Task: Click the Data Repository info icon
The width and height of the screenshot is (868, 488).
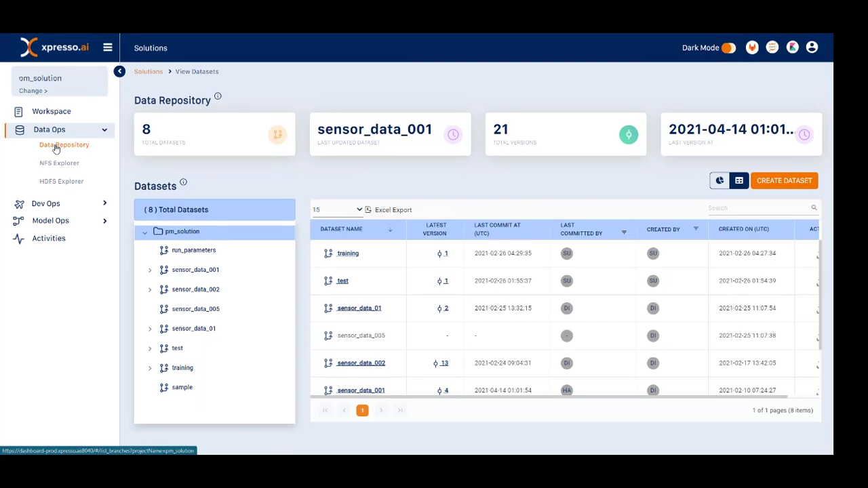Action: pos(218,96)
